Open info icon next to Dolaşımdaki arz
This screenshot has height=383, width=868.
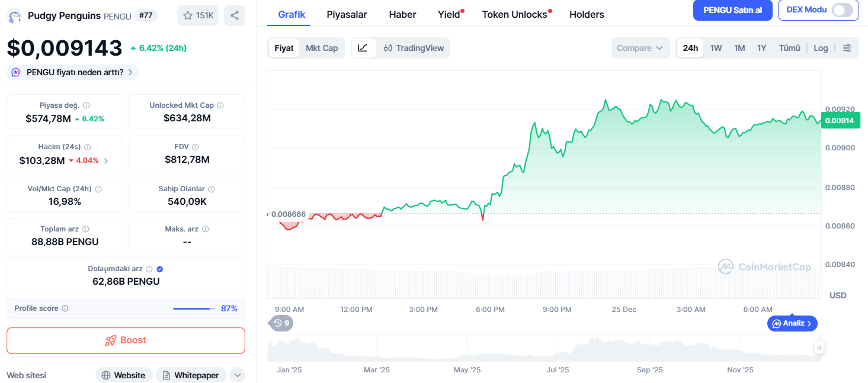pyautogui.click(x=149, y=269)
